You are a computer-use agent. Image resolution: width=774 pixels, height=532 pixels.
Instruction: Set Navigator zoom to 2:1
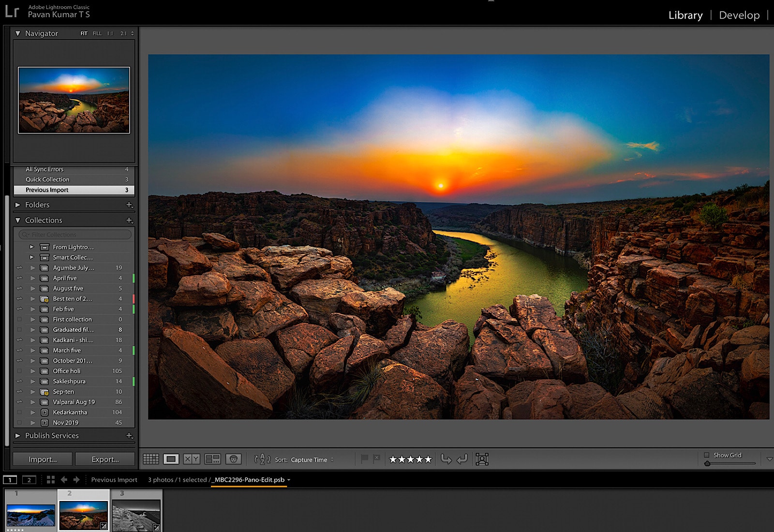123,33
